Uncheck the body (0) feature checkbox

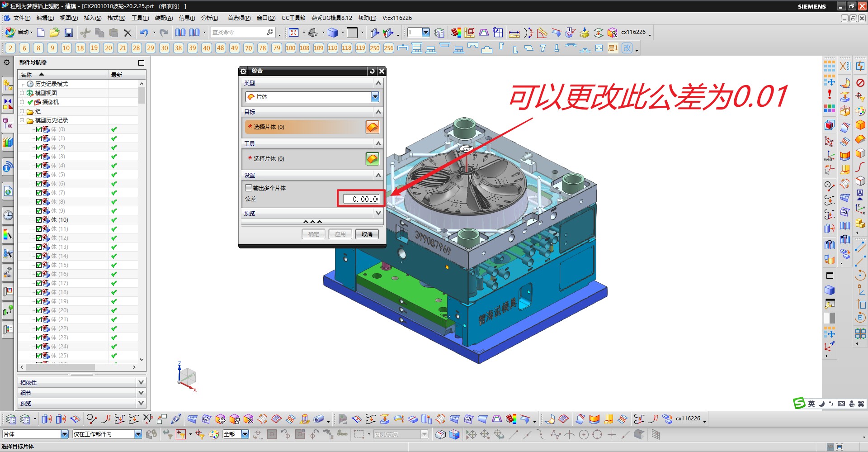tap(39, 129)
